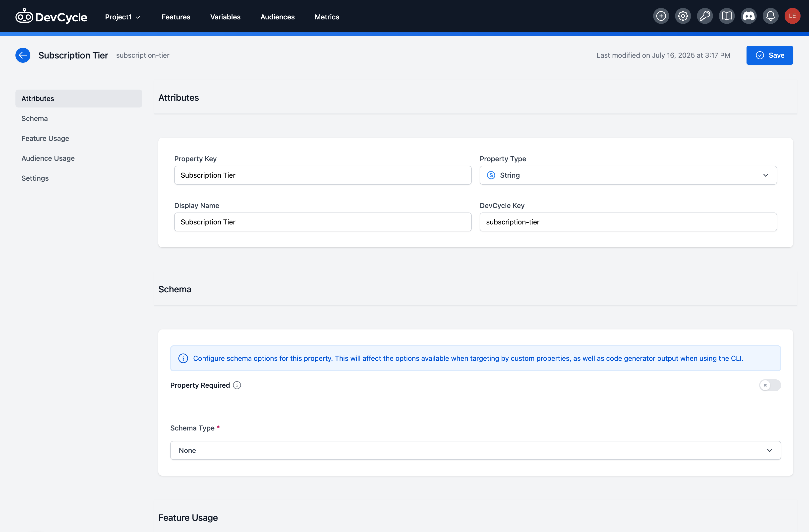
Task: Open the Metrics page
Action: [x=327, y=17]
